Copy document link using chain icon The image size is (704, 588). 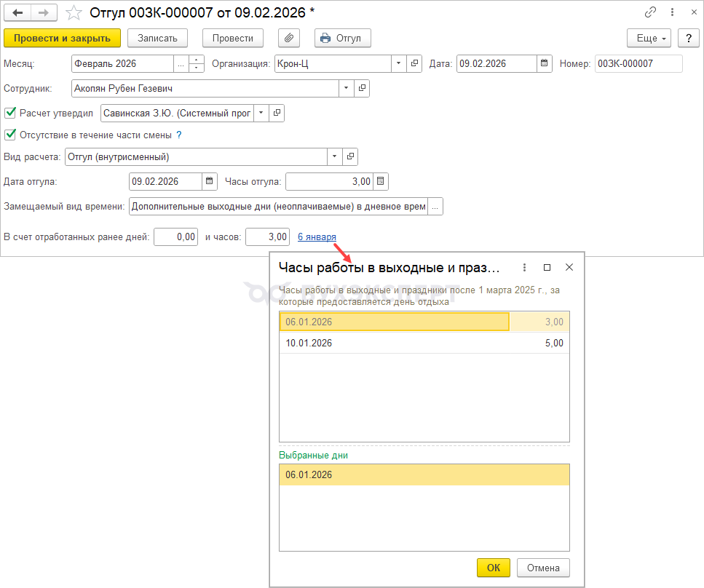(x=650, y=12)
